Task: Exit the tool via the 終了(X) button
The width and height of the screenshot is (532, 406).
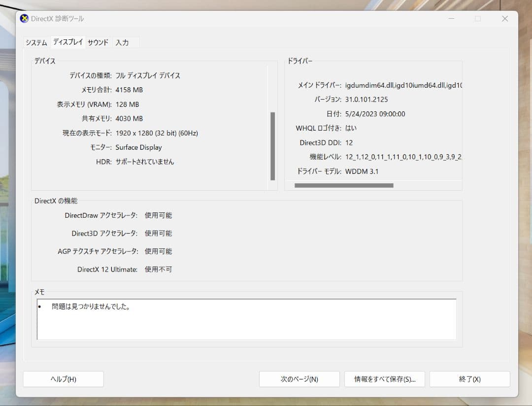Action: coord(468,379)
